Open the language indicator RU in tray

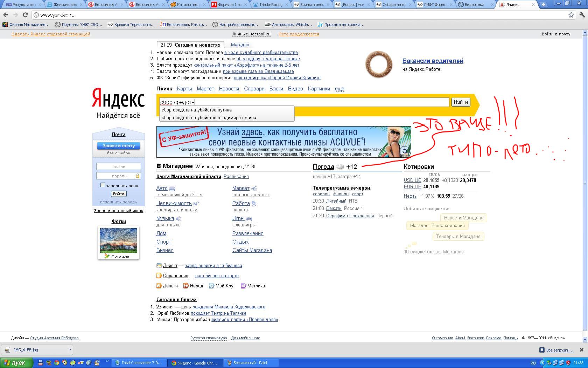pyautogui.click(x=533, y=363)
